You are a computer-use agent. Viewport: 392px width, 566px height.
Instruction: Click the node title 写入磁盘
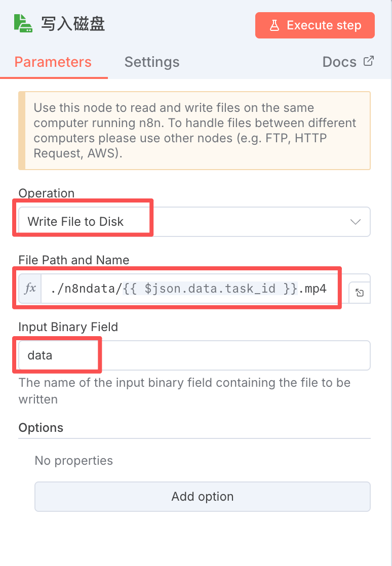click(73, 24)
